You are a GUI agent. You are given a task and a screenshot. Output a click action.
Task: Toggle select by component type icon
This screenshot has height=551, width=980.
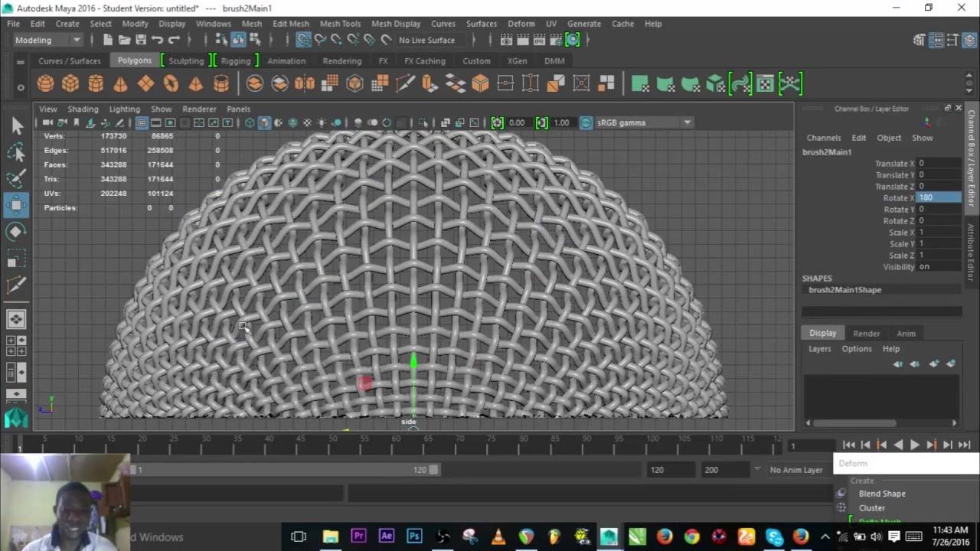pos(255,40)
